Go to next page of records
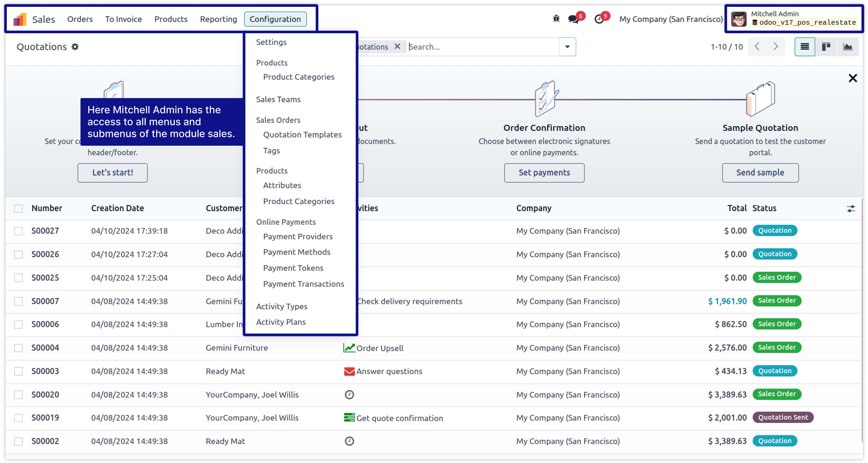868x463 pixels. coord(776,46)
